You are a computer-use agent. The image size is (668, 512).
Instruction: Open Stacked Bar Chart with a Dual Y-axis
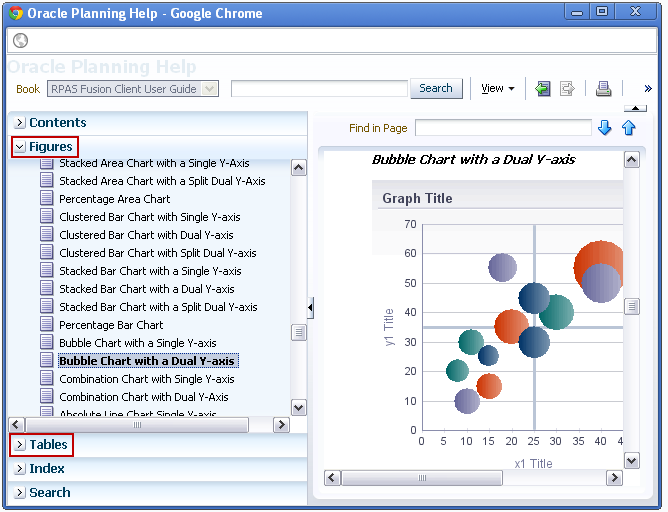(x=147, y=289)
